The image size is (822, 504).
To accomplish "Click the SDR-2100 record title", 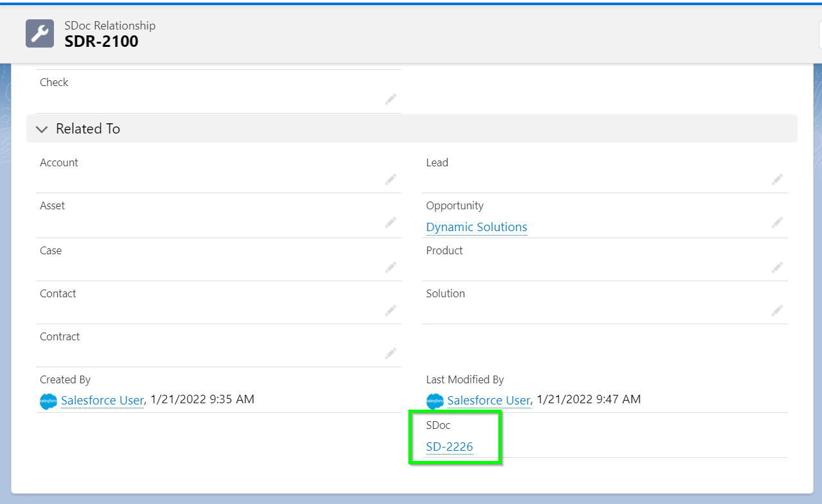I will coord(101,42).
